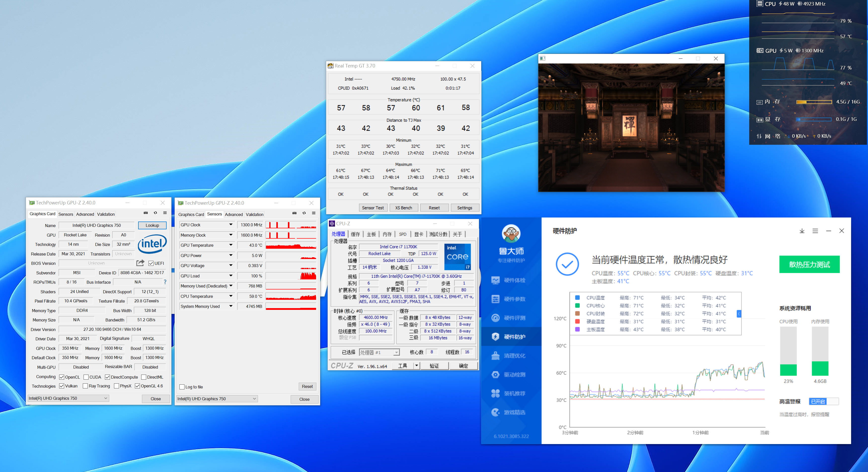Click Bus Interface question mark icon
The height and width of the screenshot is (472, 868).
[x=165, y=282]
